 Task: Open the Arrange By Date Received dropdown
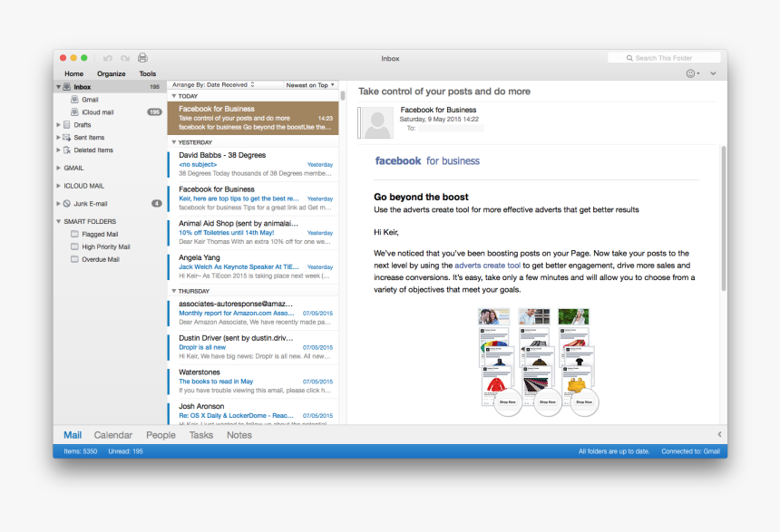coord(210,83)
